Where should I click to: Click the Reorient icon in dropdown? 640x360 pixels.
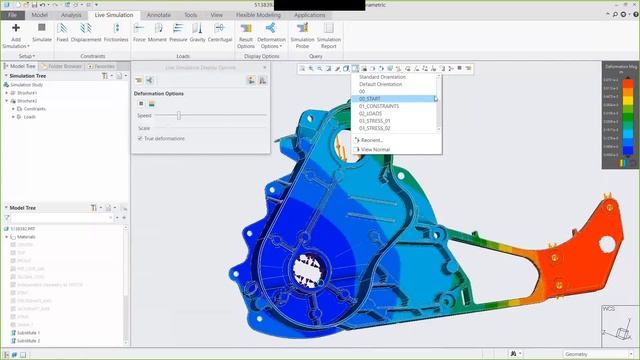tap(356, 140)
